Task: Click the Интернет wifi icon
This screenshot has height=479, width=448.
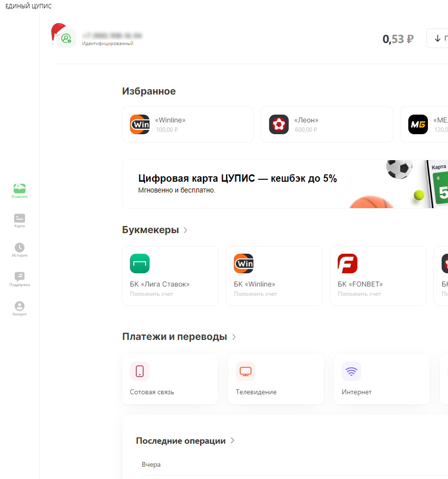Action: pyautogui.click(x=351, y=371)
